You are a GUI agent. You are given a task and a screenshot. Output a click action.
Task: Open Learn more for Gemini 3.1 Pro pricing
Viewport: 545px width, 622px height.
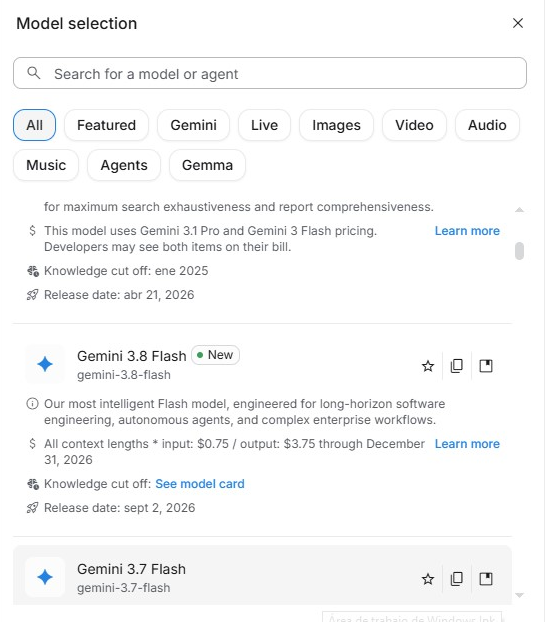pos(467,231)
